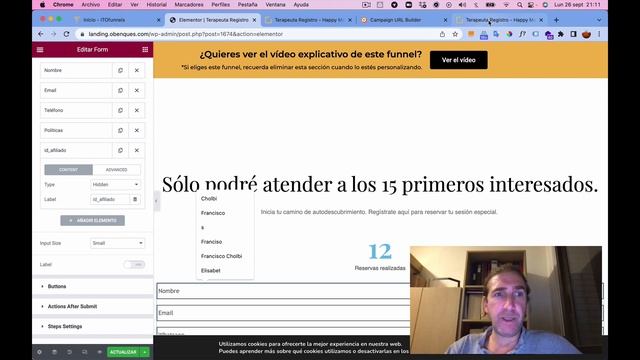Screen dimensions: 640x360
Task: Open the save options arrow beside Actualizar
Action: (145, 352)
